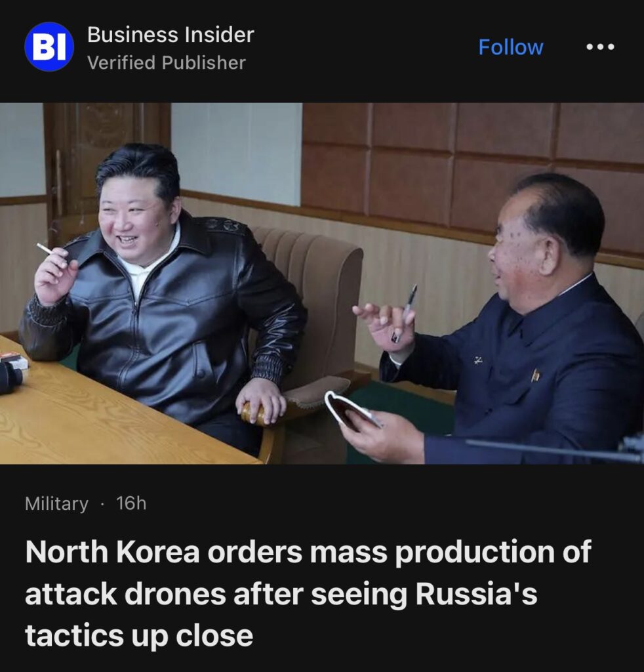
Task: Tap the brown padded wall panels
Action: coord(471,171)
